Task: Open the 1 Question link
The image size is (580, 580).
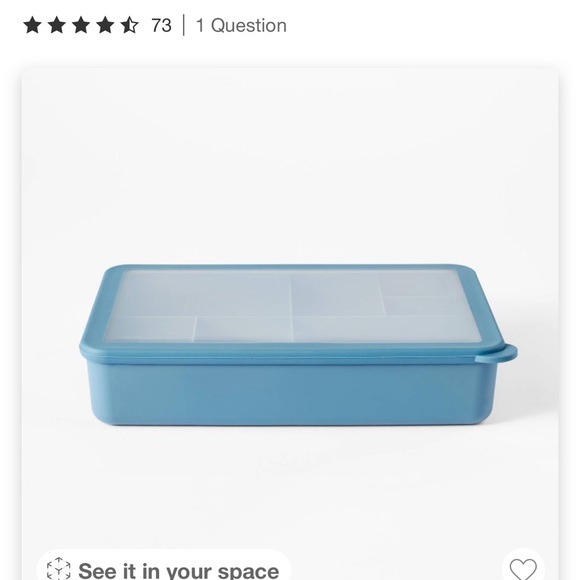Action: pos(241,26)
